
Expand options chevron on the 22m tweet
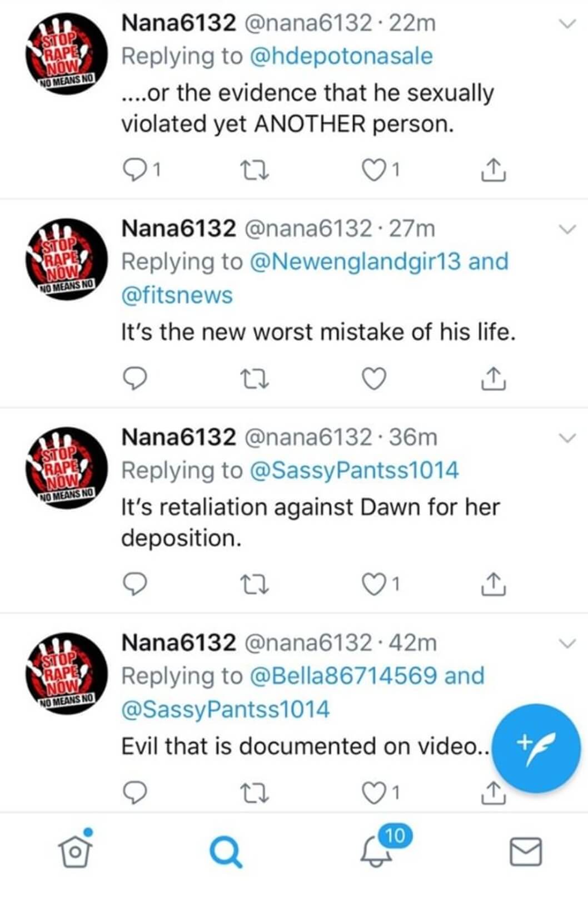click(567, 24)
